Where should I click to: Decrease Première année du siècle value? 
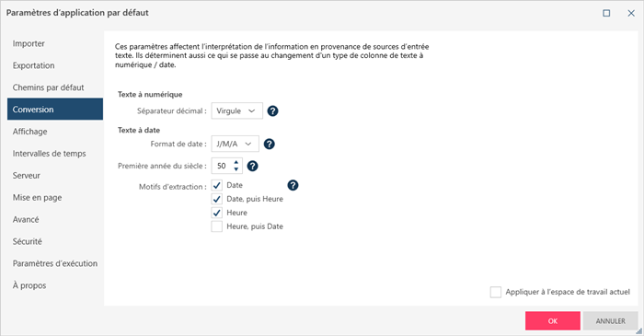coord(236,169)
